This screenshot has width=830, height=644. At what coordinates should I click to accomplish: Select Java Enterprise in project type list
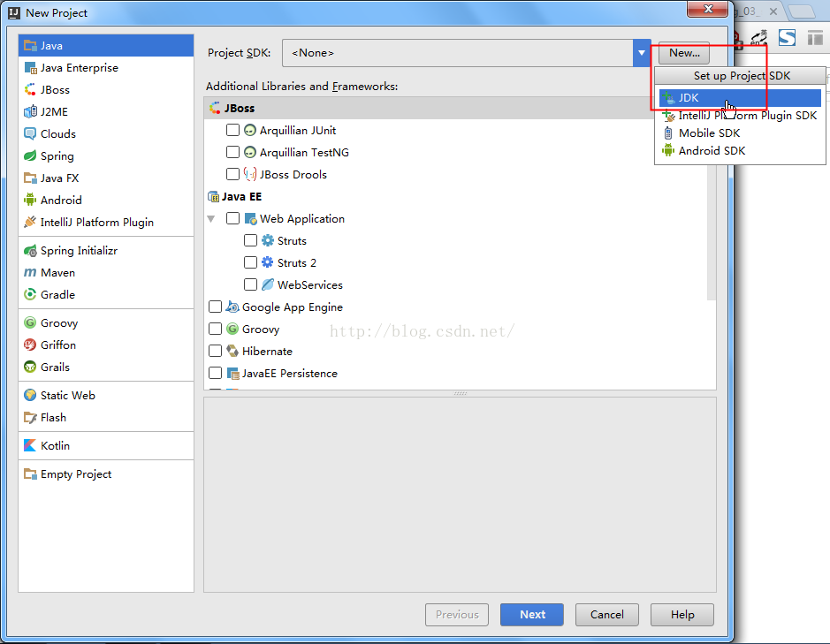click(x=79, y=68)
